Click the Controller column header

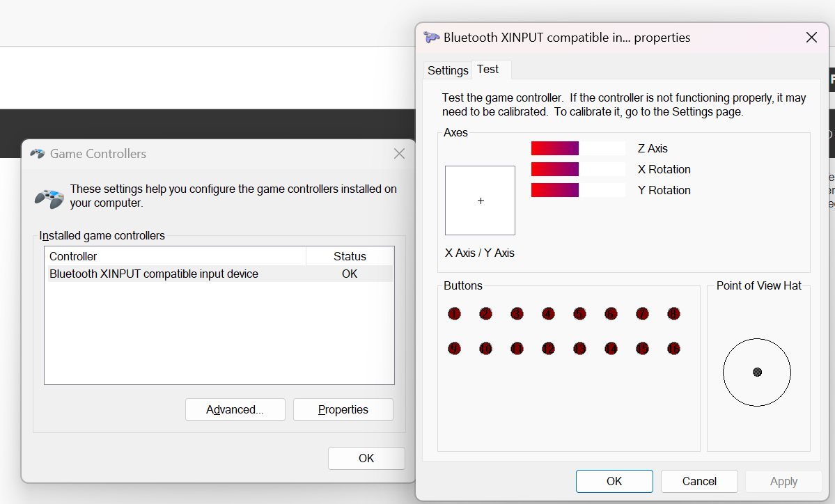[x=175, y=256]
